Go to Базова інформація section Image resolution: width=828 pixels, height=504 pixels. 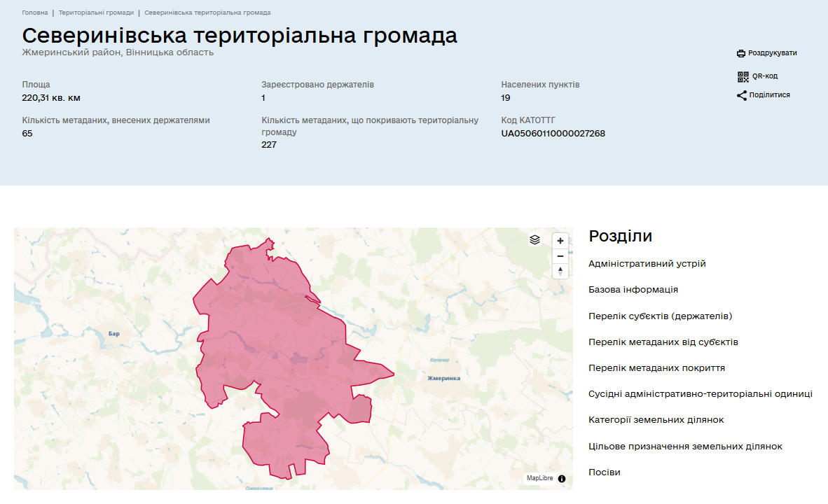tap(633, 290)
